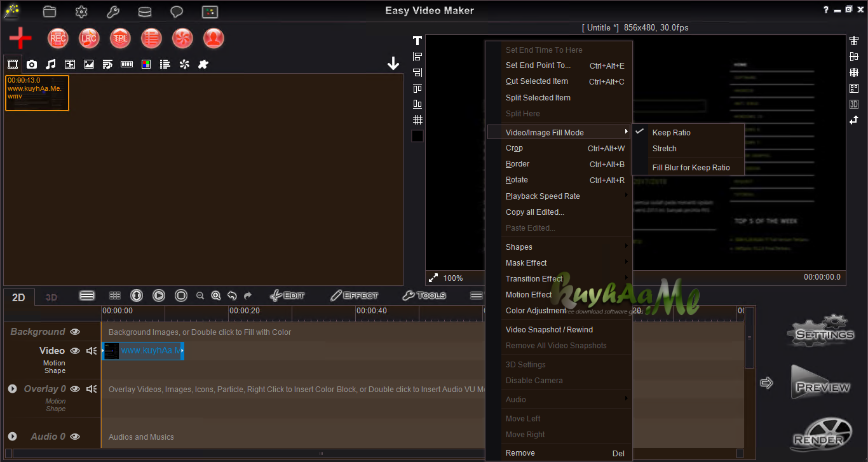
Task: Click the redo arrow in timeline toolbar
Action: click(x=248, y=296)
